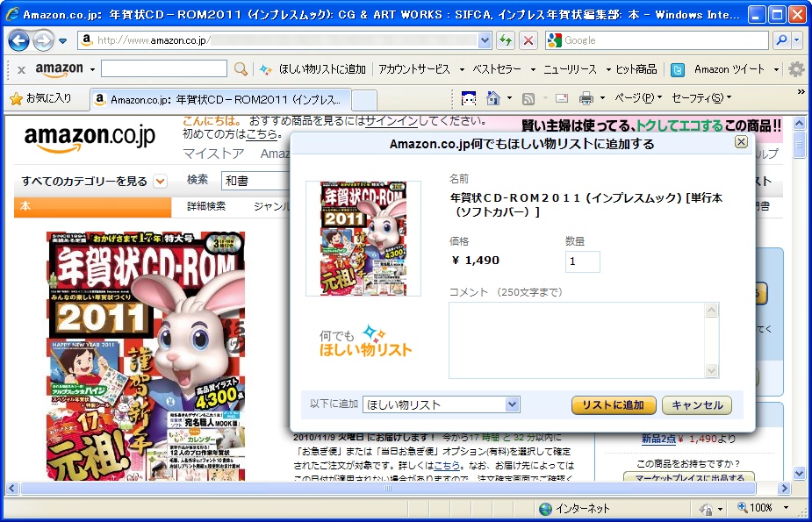
Task: Click the 数量 quantity field
Action: (x=583, y=261)
